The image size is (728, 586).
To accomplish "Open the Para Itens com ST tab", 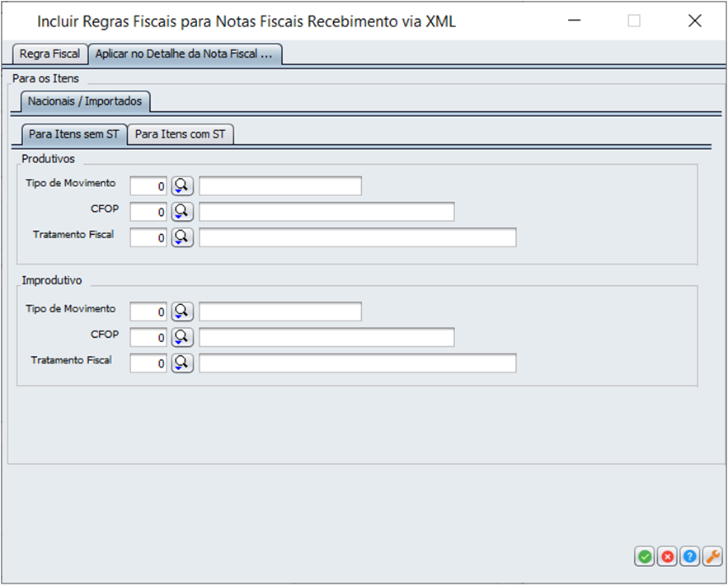I will [x=180, y=134].
